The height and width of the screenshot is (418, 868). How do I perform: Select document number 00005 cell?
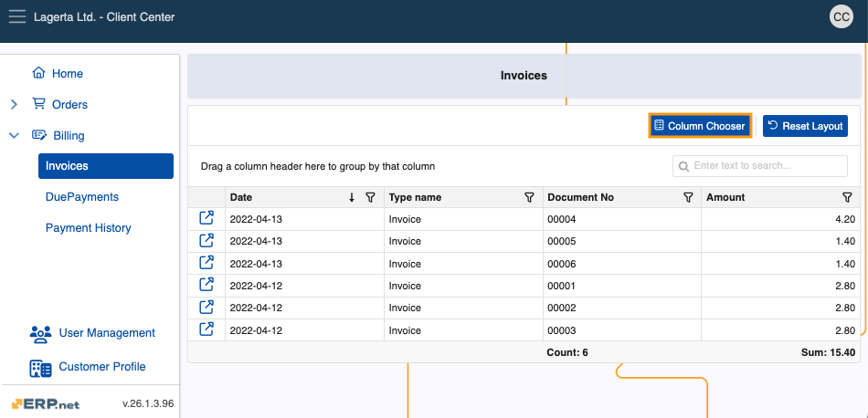pos(622,241)
